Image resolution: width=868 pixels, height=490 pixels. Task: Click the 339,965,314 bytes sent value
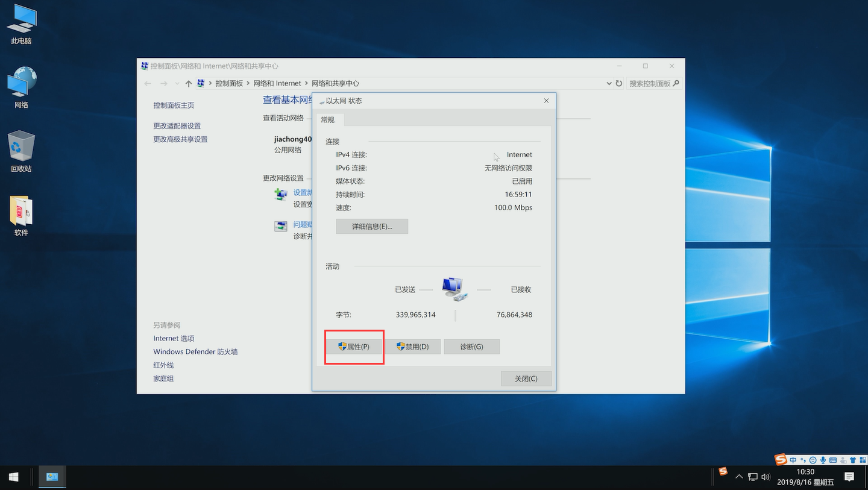416,315
